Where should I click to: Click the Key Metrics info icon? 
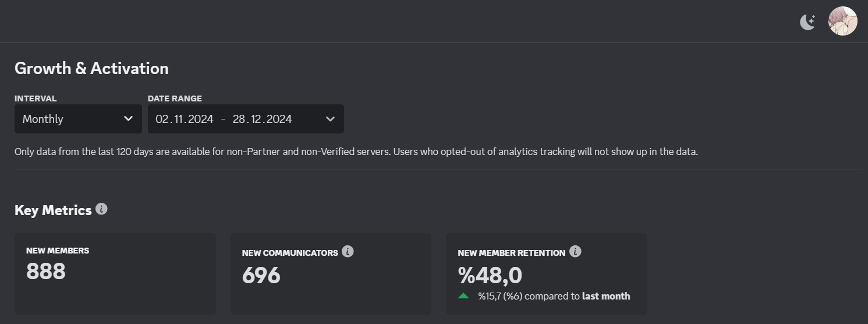tap(101, 209)
